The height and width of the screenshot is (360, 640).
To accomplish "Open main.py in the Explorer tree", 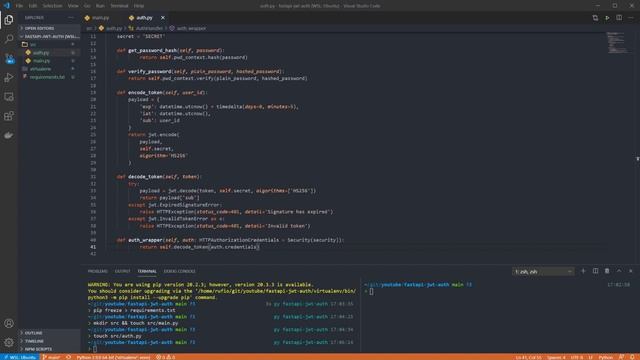I will click(49, 60).
